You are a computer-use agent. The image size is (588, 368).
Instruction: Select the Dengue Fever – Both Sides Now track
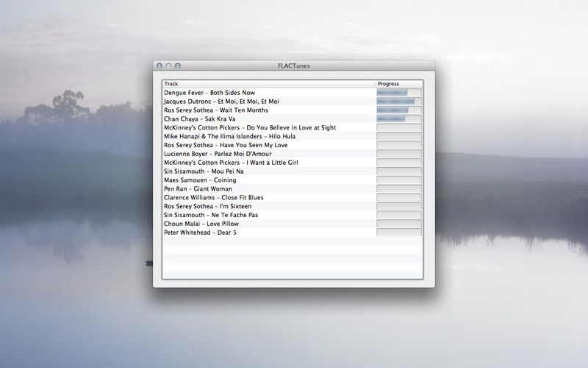point(269,93)
